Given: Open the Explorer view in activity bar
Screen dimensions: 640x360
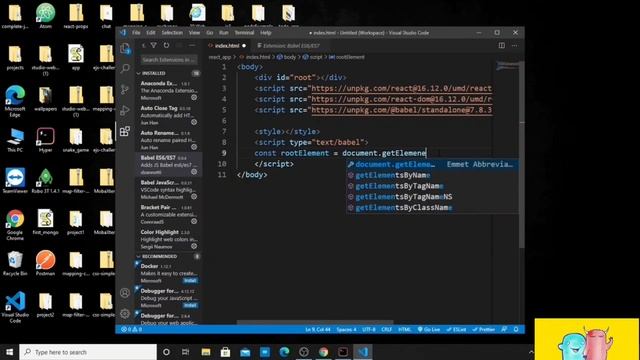Looking at the screenshot, I should point(125,49).
